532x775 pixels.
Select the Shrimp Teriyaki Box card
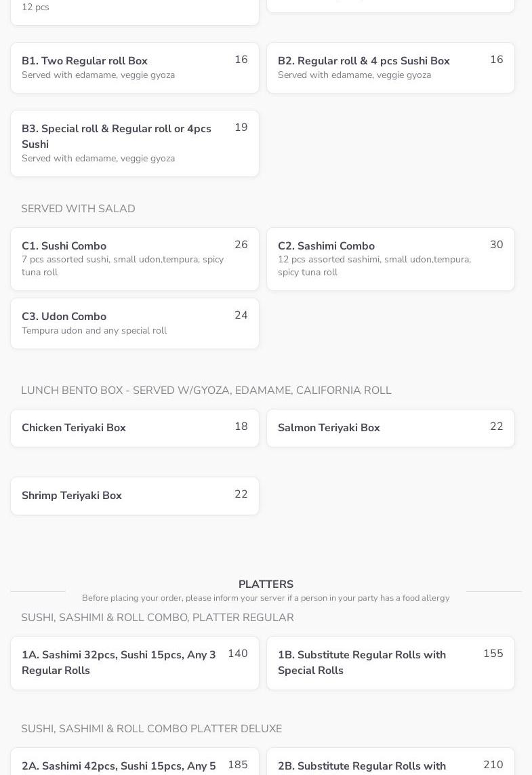point(134,496)
